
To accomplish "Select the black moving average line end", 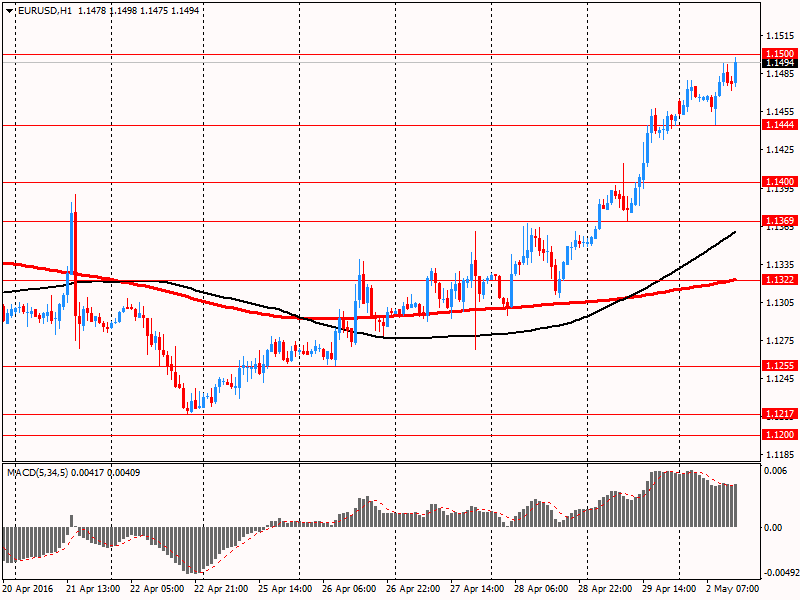I will tap(734, 233).
